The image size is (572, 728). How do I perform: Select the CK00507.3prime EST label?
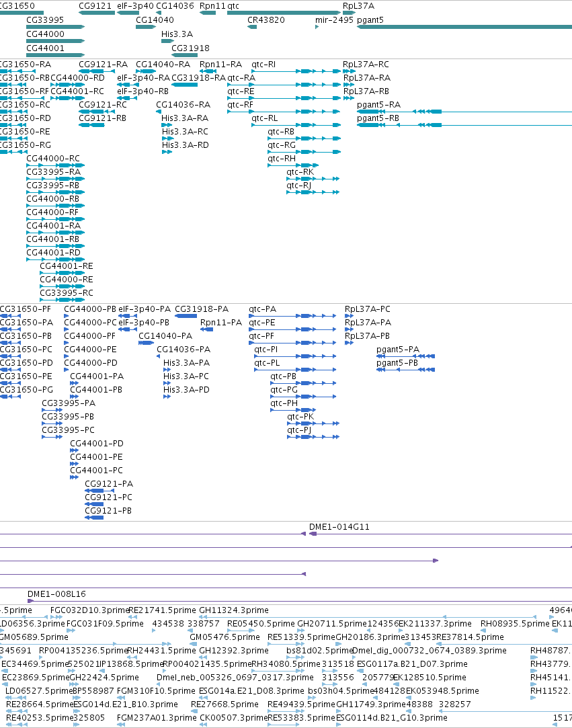coord(234,718)
